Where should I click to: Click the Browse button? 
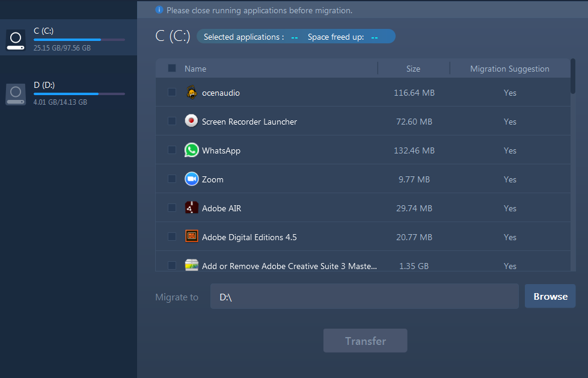pos(550,296)
